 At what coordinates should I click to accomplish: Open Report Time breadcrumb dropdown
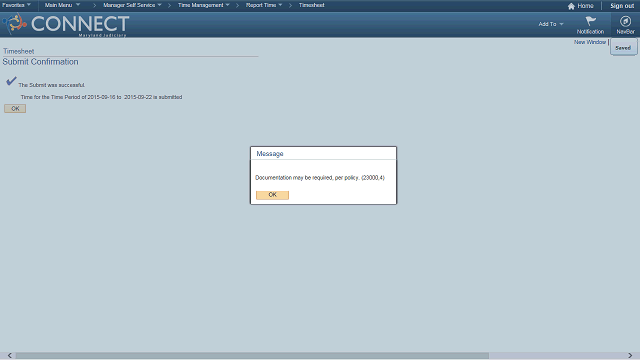pyautogui.click(x=264, y=5)
